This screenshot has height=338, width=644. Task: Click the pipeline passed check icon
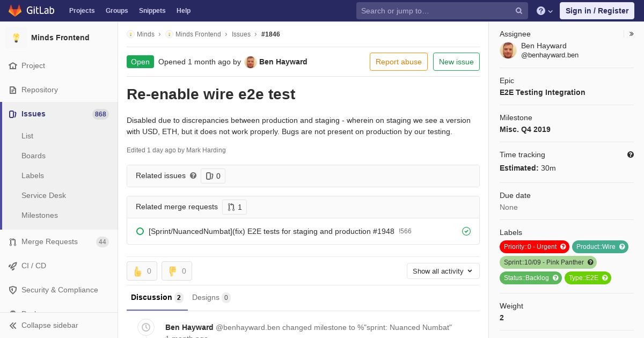(x=466, y=231)
